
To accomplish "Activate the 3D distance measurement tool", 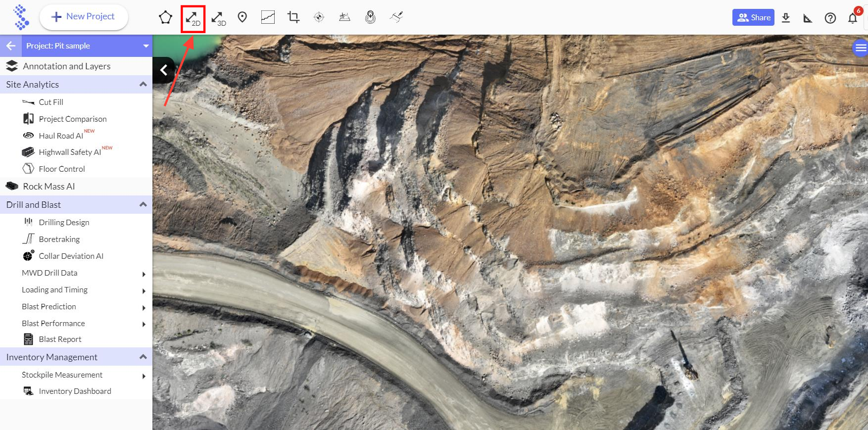I will tap(218, 19).
